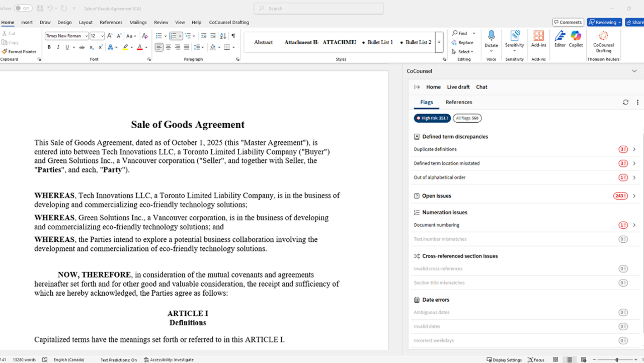Click the Format Painter tool

click(x=19, y=51)
